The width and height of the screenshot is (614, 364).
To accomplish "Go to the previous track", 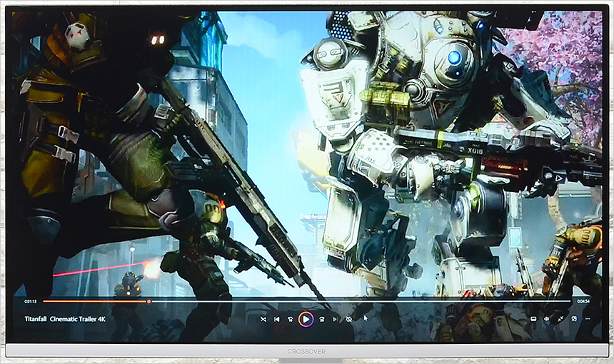I will click(x=276, y=319).
